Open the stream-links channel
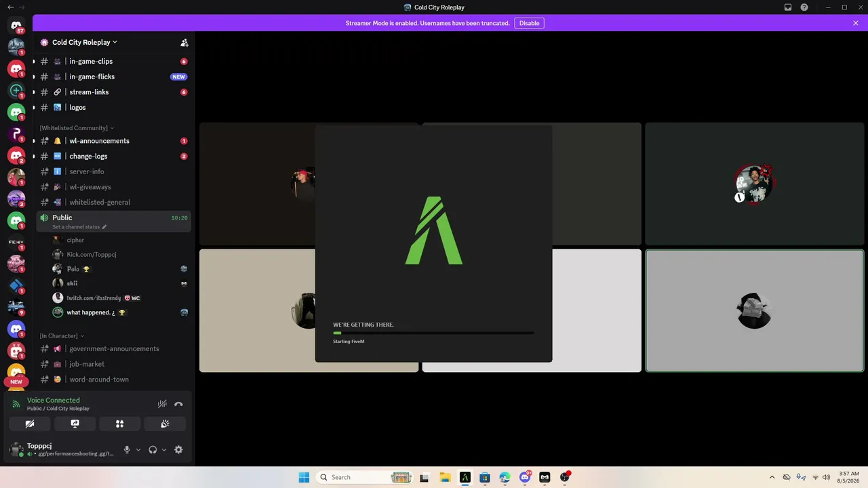The image size is (868, 488). (113, 92)
